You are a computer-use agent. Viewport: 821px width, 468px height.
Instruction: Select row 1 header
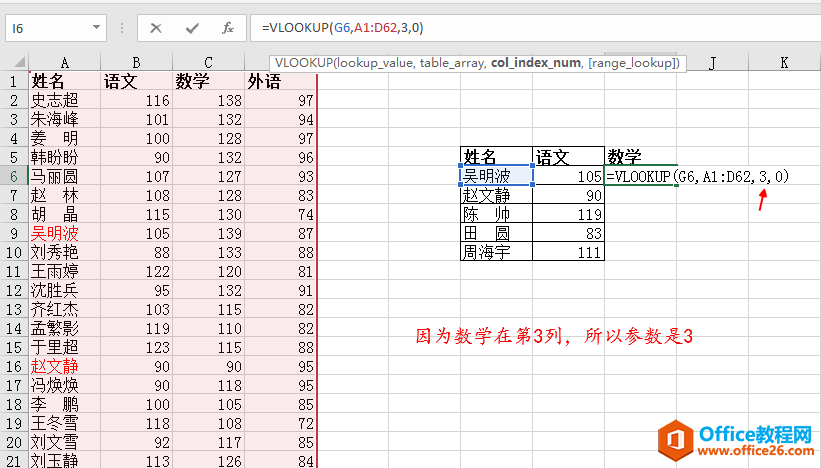(14, 82)
